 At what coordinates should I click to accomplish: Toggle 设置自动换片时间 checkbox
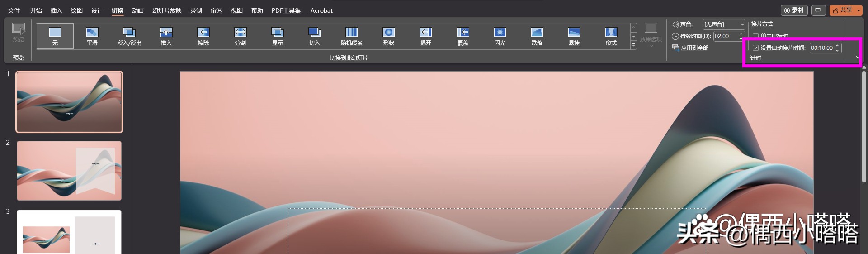coord(755,48)
